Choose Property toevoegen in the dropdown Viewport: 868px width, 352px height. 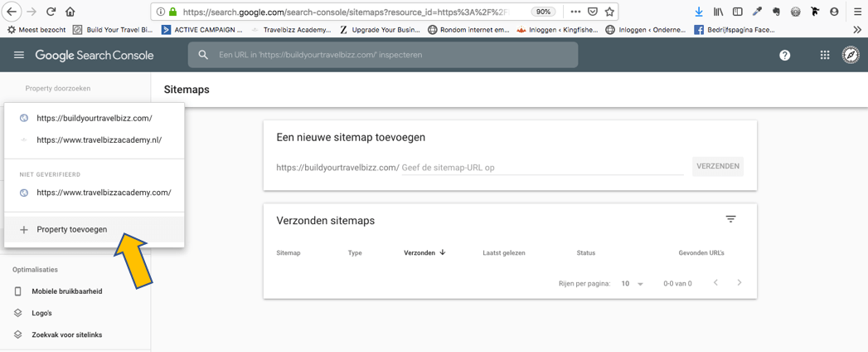tap(95, 229)
